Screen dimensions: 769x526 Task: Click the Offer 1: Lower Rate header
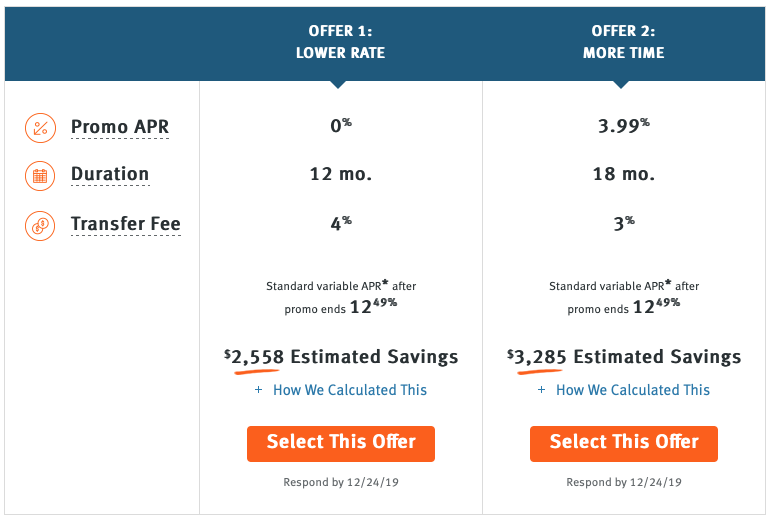(340, 42)
